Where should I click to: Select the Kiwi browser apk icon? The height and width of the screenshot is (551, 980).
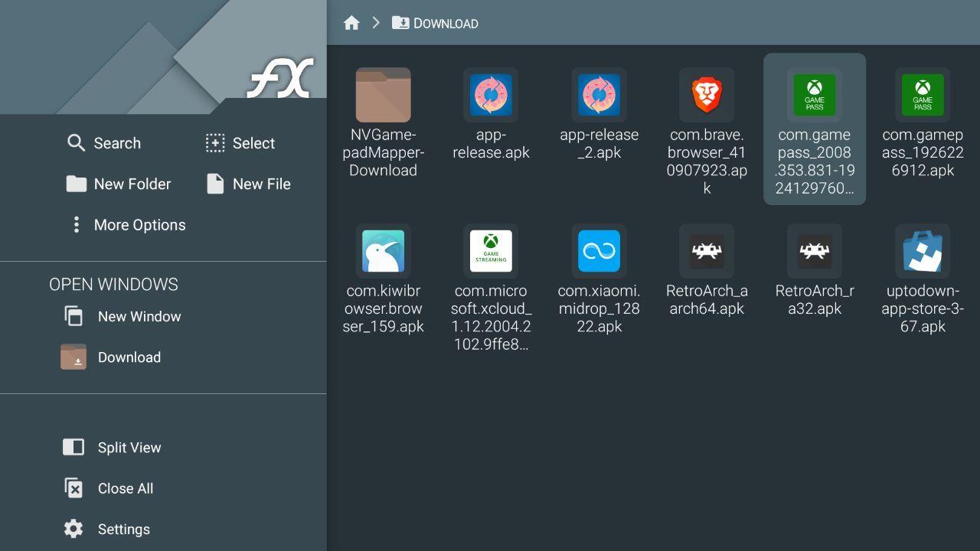click(x=383, y=251)
